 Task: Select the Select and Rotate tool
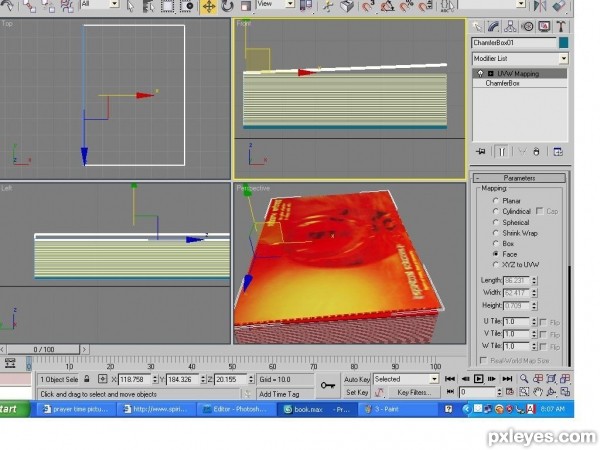[x=227, y=7]
